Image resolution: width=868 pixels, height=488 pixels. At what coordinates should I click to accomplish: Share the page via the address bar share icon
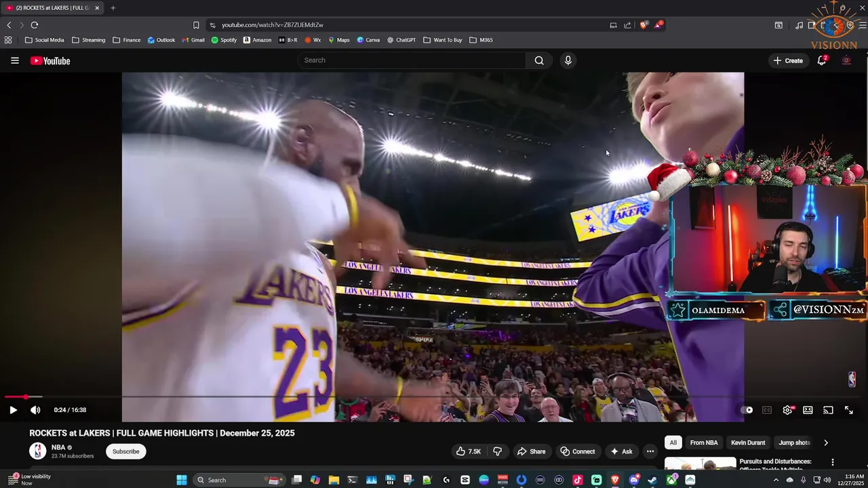pos(627,25)
